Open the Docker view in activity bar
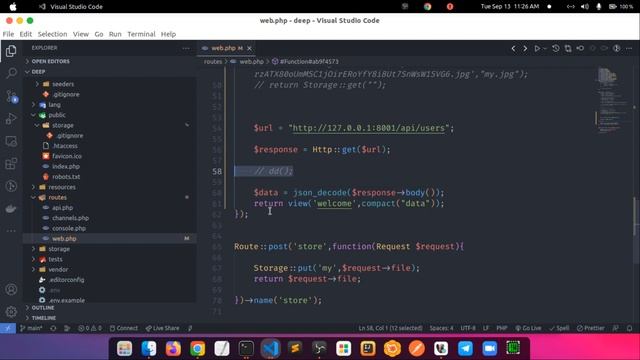 [11, 209]
